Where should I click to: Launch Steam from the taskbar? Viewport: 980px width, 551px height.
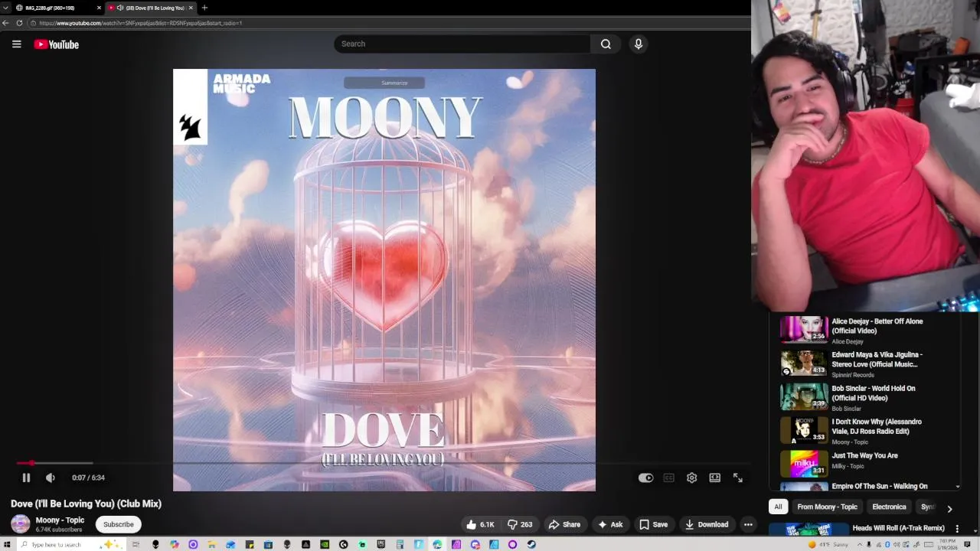[x=531, y=545]
